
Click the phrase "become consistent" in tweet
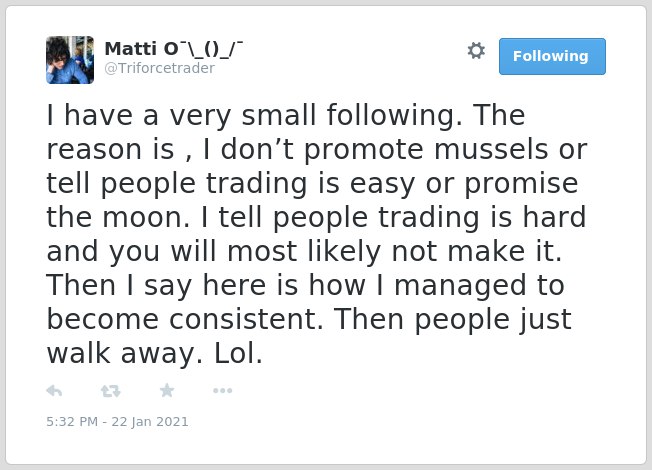tap(185, 319)
